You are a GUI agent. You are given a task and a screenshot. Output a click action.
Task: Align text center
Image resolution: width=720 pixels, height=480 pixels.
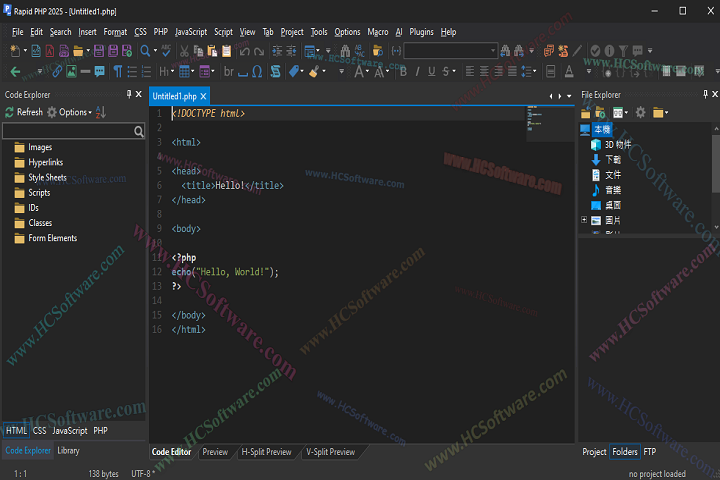pyautogui.click(x=484, y=72)
